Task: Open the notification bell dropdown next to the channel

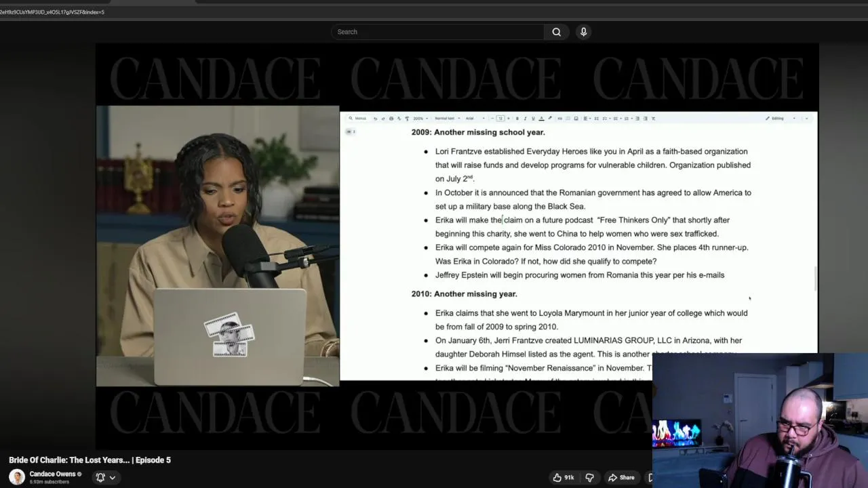Action: [105, 477]
